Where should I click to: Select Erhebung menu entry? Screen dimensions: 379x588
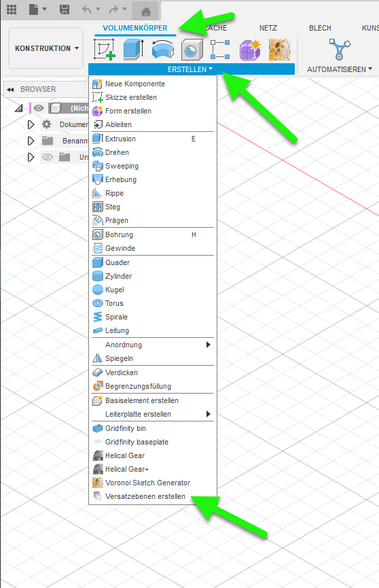pyautogui.click(x=153, y=179)
